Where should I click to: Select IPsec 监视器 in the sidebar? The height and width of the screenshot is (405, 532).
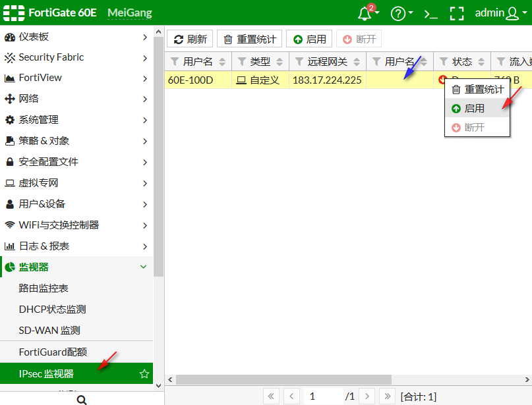76,373
